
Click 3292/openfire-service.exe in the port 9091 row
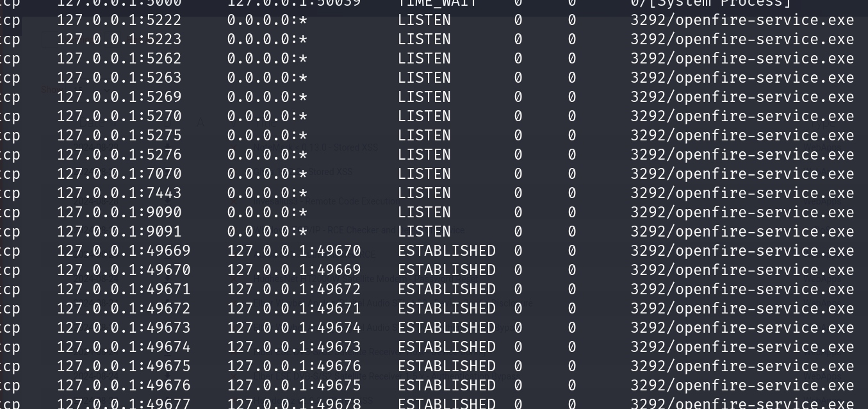(x=742, y=231)
